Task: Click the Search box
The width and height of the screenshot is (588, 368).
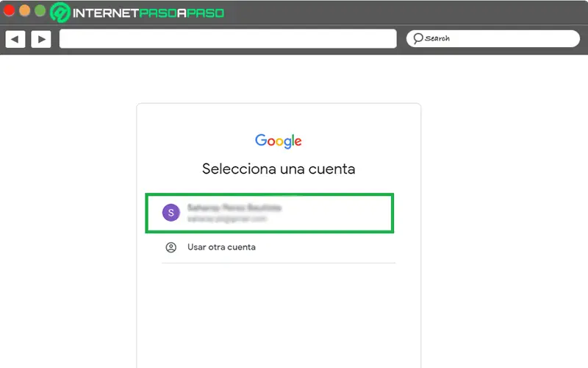Action: pyautogui.click(x=492, y=38)
